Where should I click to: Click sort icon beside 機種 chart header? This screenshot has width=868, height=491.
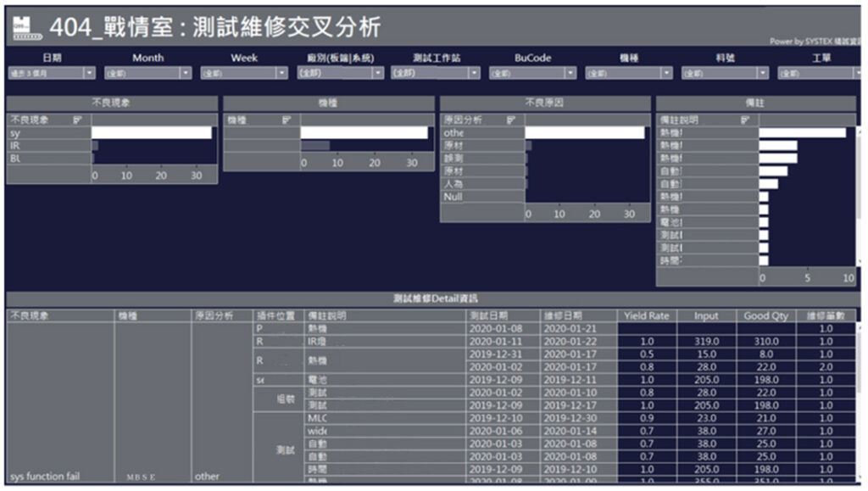click(x=286, y=120)
